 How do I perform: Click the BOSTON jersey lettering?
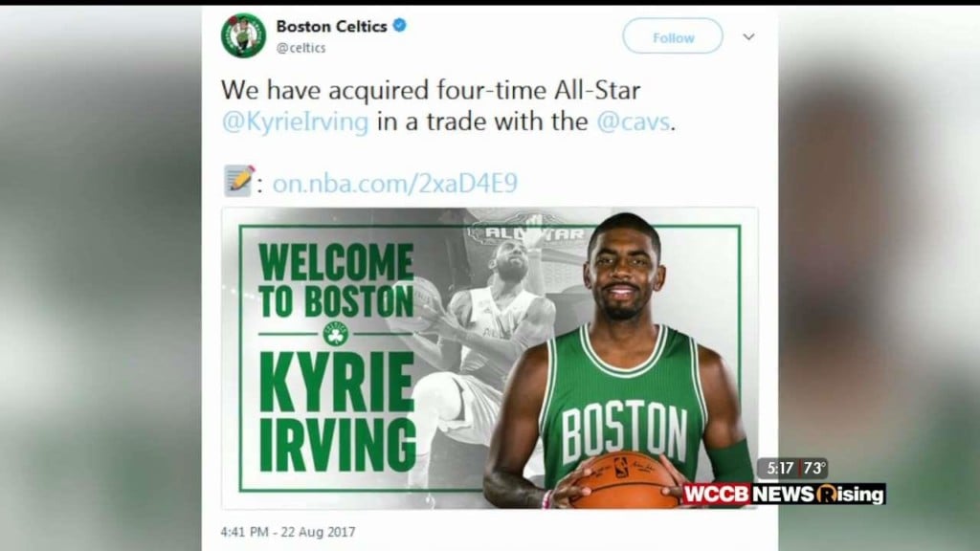click(x=624, y=431)
